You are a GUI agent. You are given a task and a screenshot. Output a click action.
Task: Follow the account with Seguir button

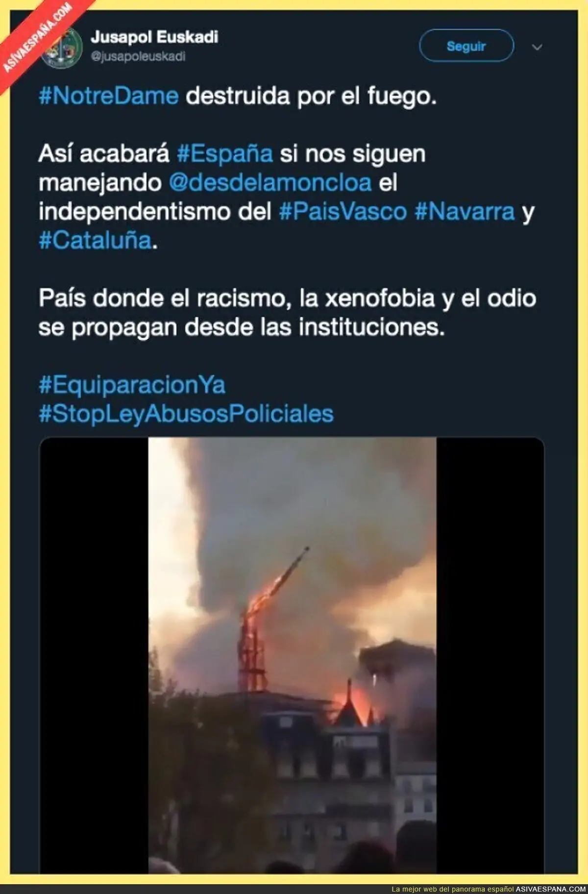466,46
